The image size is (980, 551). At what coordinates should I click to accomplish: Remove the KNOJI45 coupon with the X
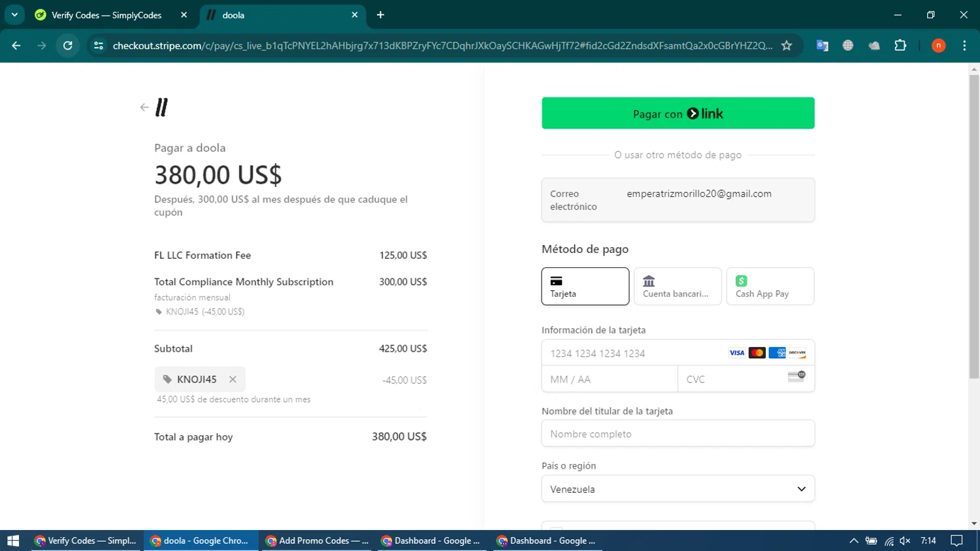tap(233, 379)
